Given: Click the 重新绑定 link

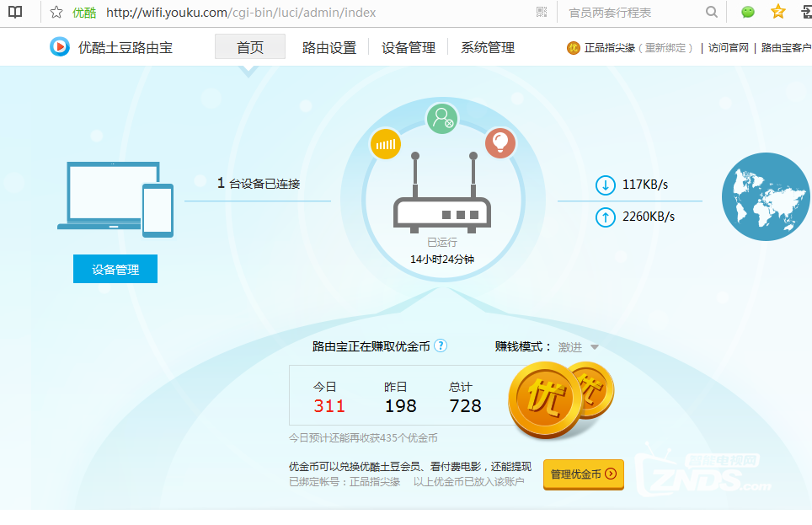Looking at the screenshot, I should (665, 48).
